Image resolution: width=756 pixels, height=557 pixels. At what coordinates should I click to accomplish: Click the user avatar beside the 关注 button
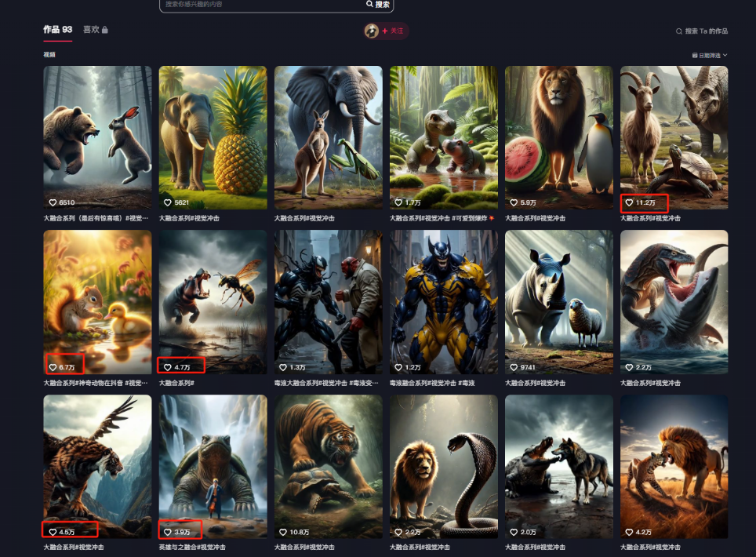tap(372, 31)
